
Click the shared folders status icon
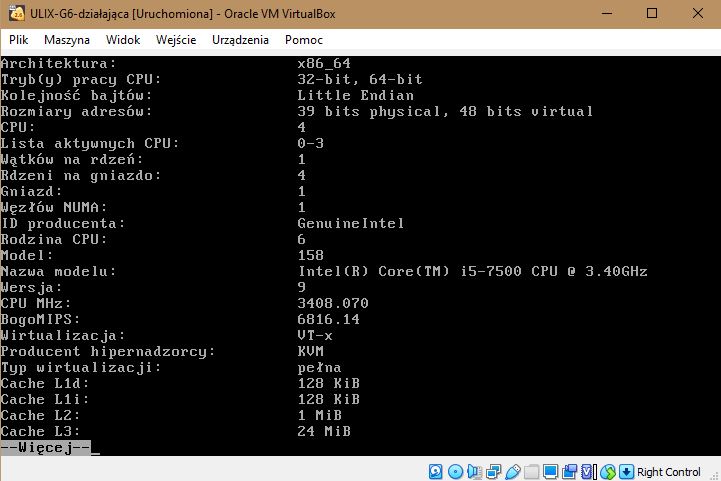531,471
